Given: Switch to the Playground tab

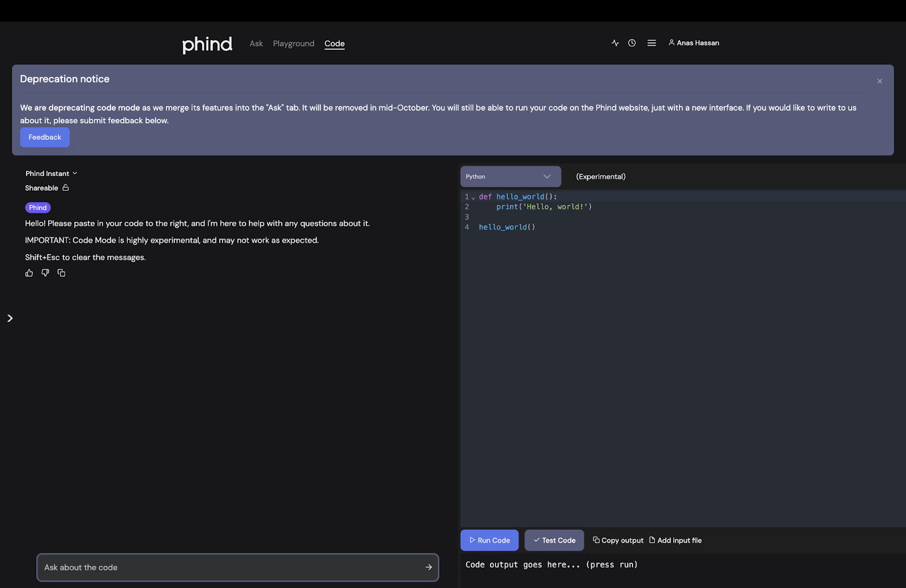Looking at the screenshot, I should coord(293,44).
